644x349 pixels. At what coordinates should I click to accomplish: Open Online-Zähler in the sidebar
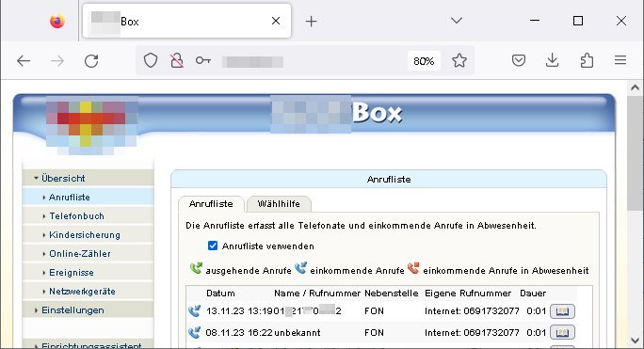pyautogui.click(x=89, y=254)
